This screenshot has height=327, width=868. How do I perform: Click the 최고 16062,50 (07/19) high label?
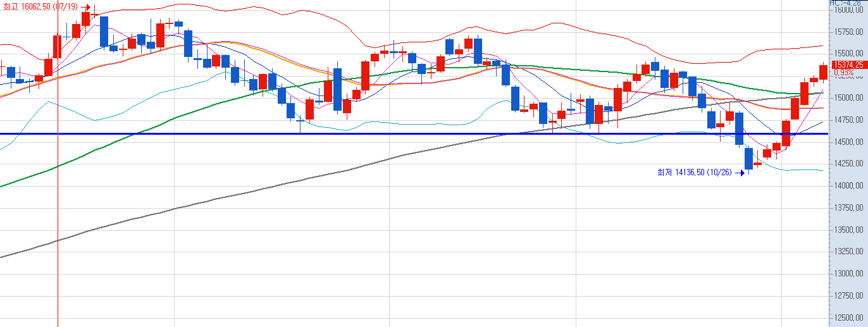point(41,6)
